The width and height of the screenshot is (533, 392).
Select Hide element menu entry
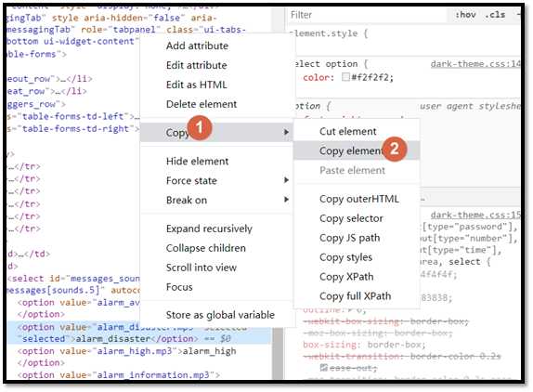197,161
